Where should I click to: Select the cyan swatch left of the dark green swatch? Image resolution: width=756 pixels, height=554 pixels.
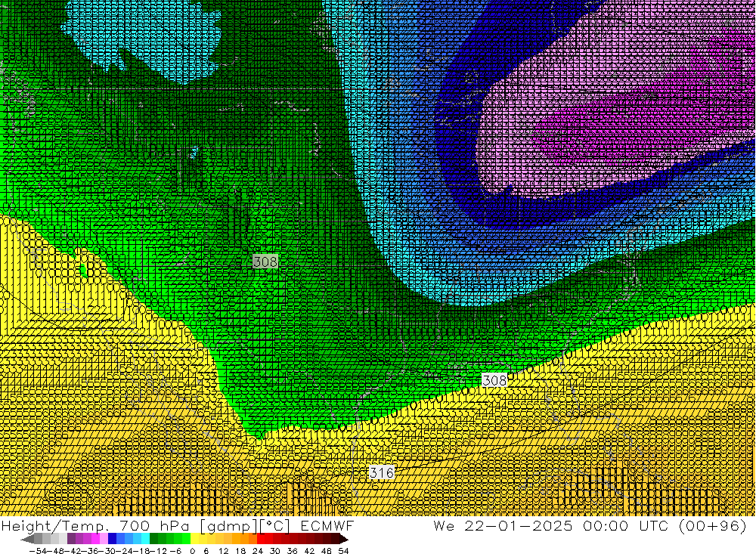click(145, 539)
